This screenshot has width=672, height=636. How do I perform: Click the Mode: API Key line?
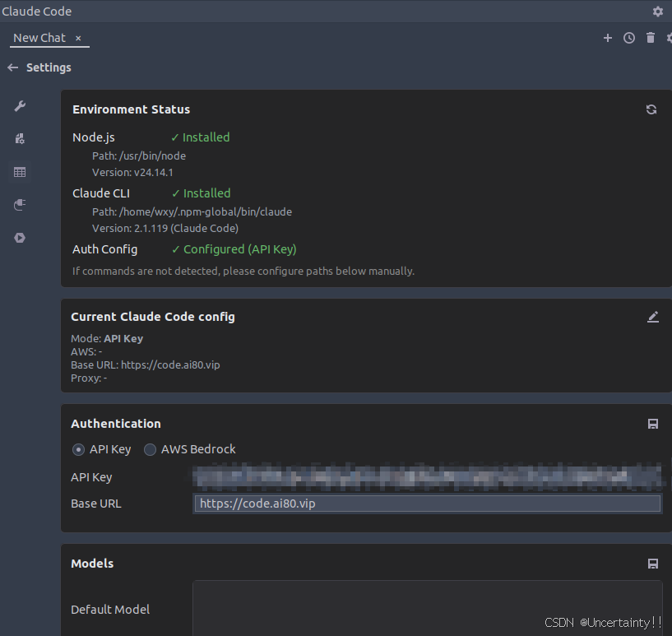(x=107, y=339)
